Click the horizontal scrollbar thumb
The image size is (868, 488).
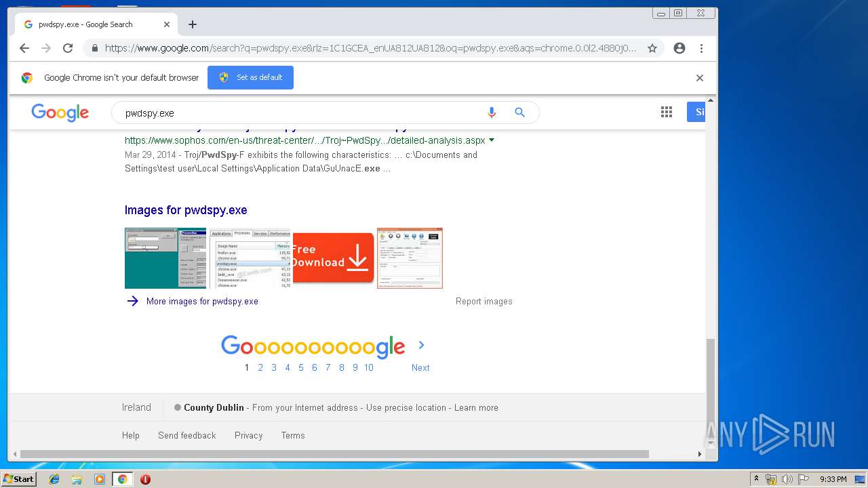[334, 454]
